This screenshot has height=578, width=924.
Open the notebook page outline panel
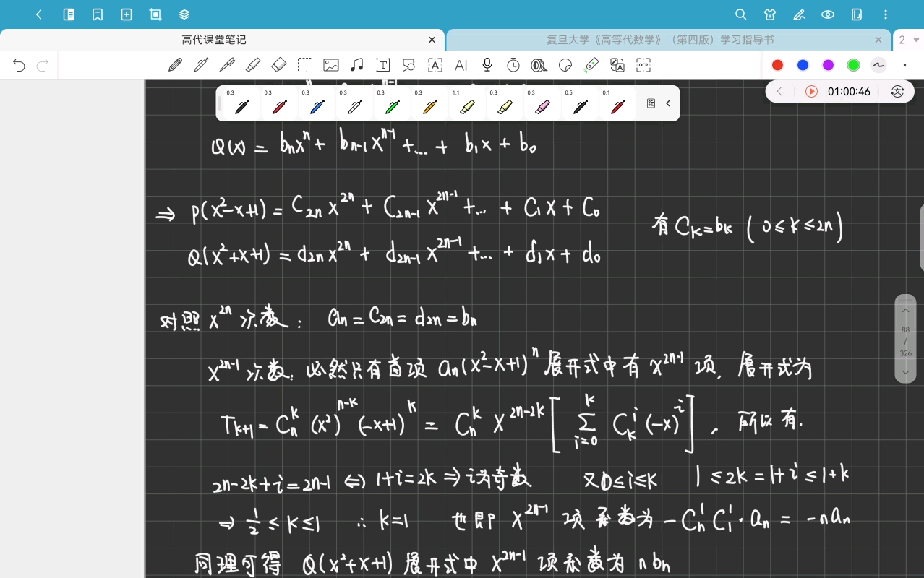point(69,14)
